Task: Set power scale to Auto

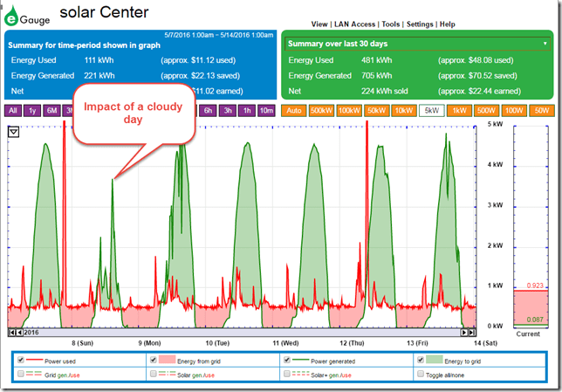Action: (x=292, y=111)
